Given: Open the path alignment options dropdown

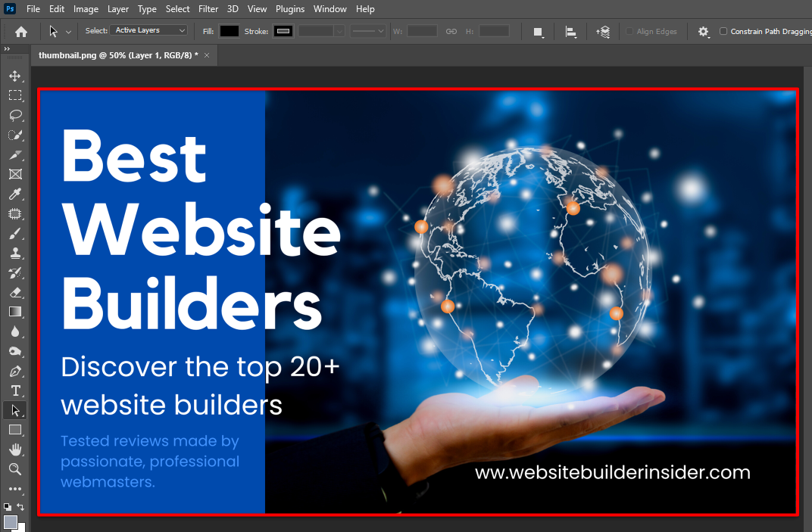Looking at the screenshot, I should (x=571, y=32).
